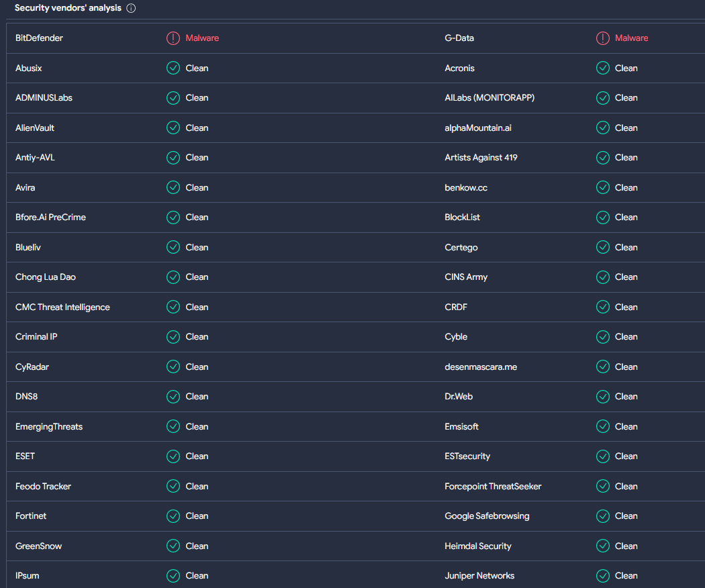Click the clean check icon for alphaMountain.ai
The image size is (705, 588).
coord(603,128)
